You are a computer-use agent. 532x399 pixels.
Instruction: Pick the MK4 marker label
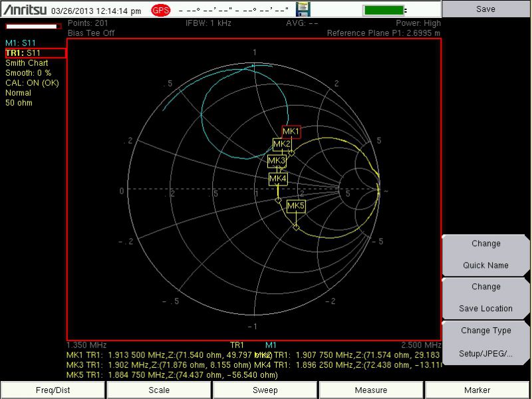[278, 179]
